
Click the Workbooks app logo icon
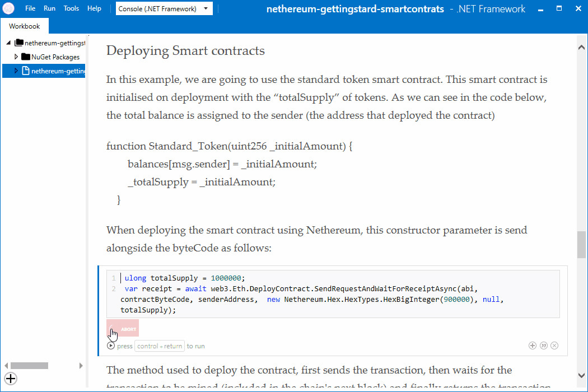tap(9, 9)
